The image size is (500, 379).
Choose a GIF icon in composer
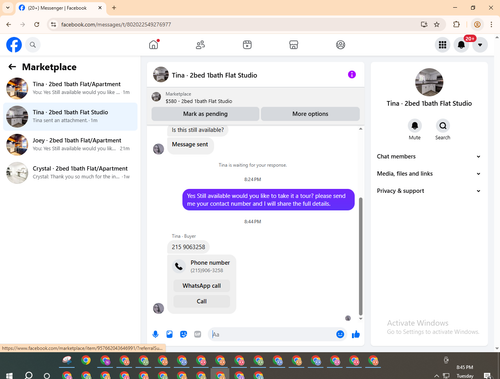(198, 334)
